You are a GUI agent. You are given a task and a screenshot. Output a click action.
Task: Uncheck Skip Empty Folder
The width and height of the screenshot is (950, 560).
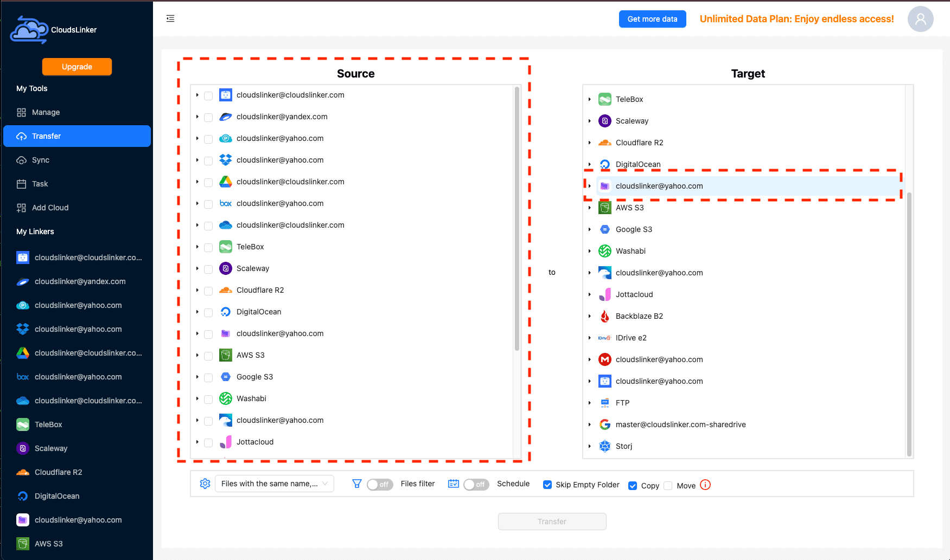(547, 485)
